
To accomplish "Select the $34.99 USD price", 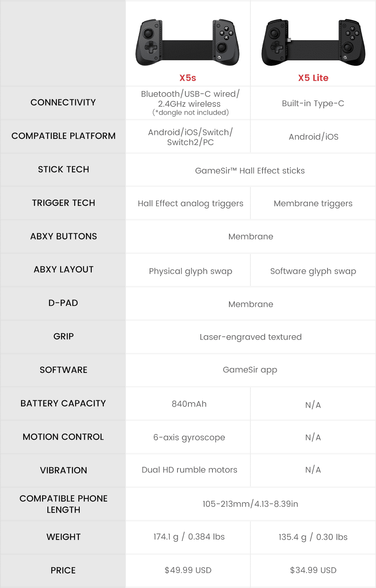I will 313,570.
